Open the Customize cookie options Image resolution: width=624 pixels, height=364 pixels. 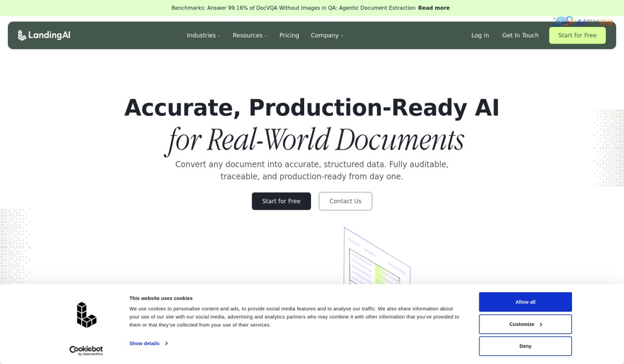coord(525,324)
